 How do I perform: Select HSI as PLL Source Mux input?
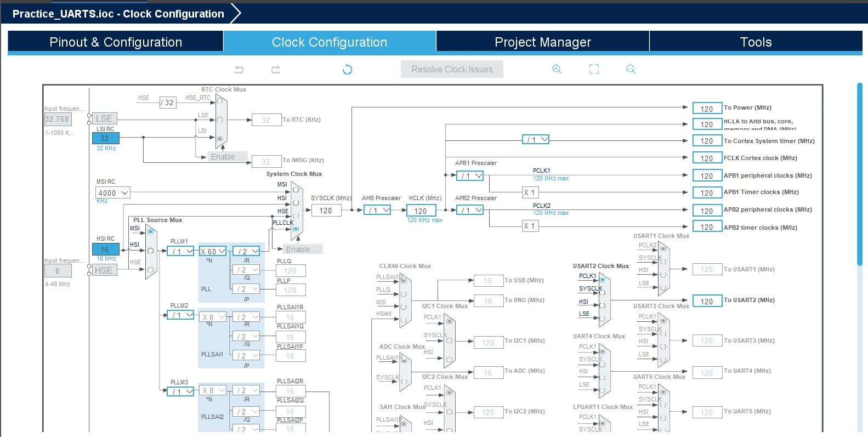(150, 251)
